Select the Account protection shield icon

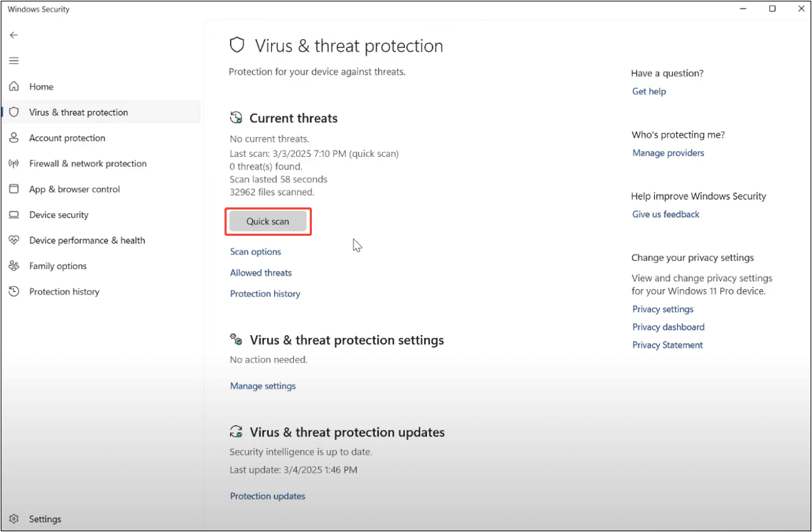(x=14, y=138)
